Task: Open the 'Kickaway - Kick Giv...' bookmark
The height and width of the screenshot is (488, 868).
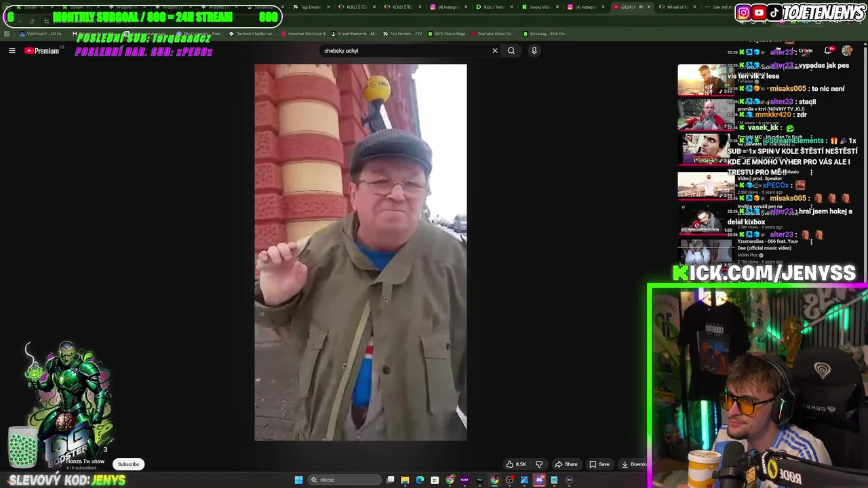Action: [x=545, y=34]
